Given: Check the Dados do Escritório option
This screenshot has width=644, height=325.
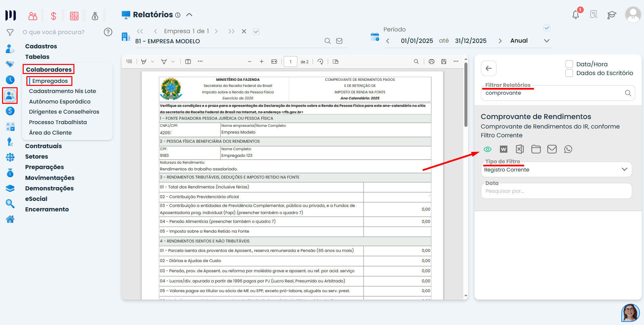Looking at the screenshot, I should tap(569, 73).
